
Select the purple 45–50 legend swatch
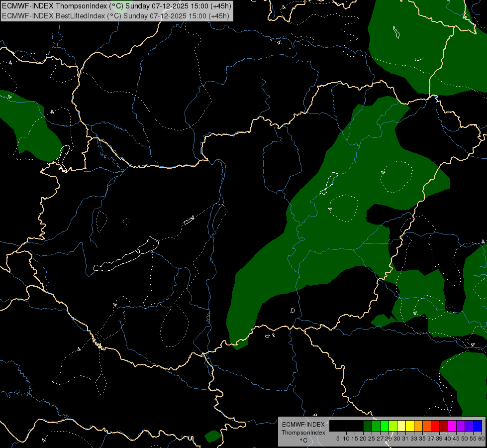[x=461, y=426]
